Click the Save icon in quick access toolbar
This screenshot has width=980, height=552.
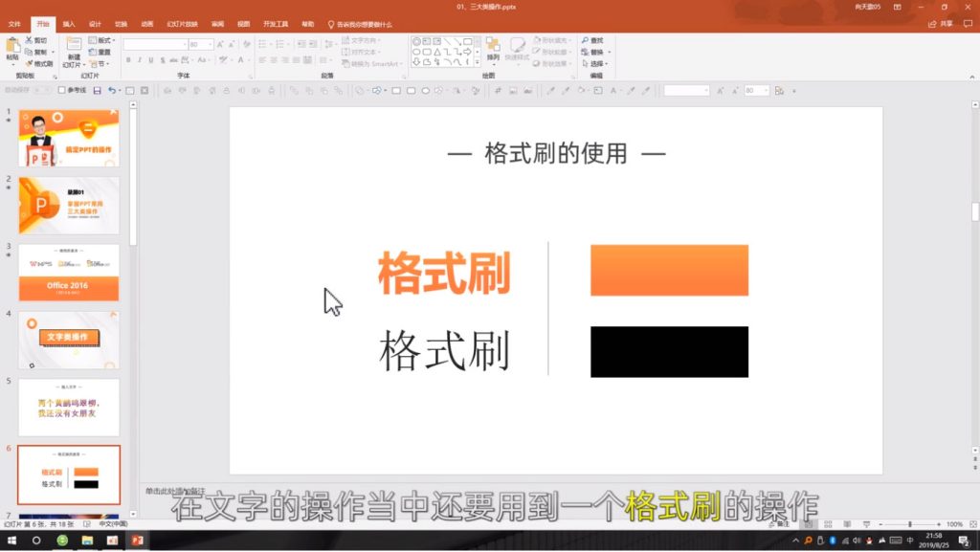[97, 91]
